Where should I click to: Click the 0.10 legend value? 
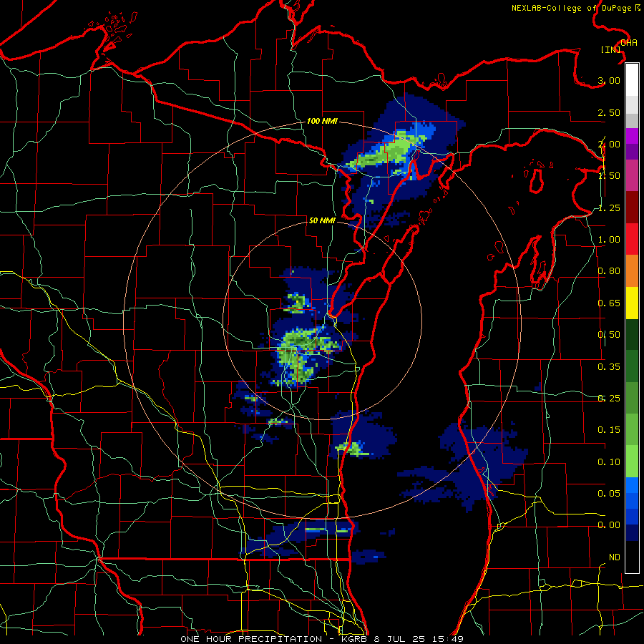pyautogui.click(x=609, y=462)
